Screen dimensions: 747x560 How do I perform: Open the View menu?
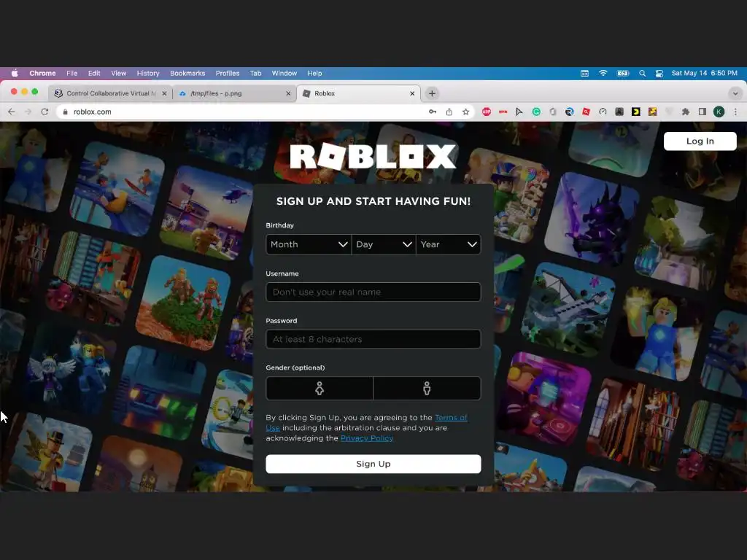point(119,73)
